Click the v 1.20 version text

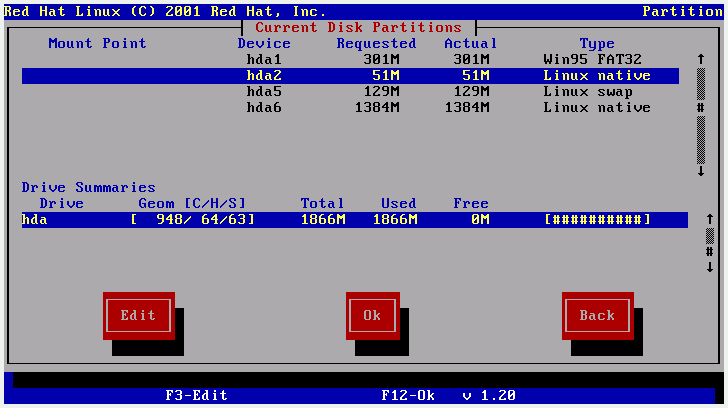(489, 395)
